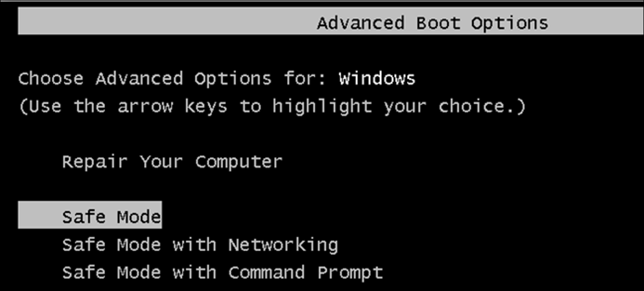The height and width of the screenshot is (291, 644).
Task: Click the word 'highlight' in the hint text
Action: (x=321, y=106)
